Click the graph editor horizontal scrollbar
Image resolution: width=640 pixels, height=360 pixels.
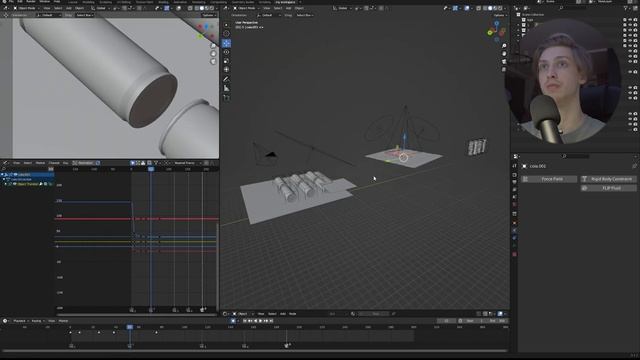point(137,315)
